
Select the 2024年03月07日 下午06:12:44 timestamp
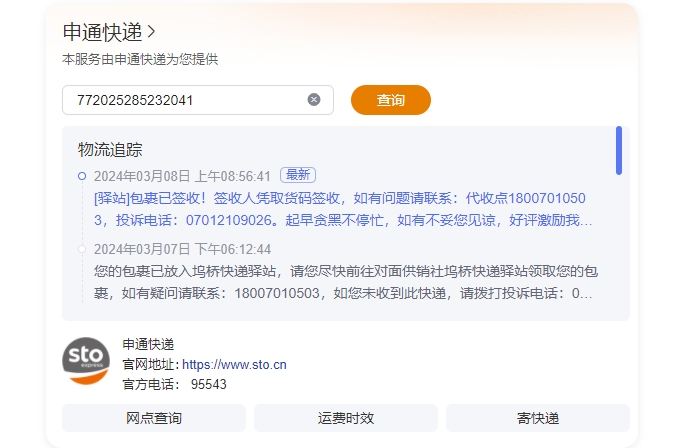pyautogui.click(x=182, y=249)
